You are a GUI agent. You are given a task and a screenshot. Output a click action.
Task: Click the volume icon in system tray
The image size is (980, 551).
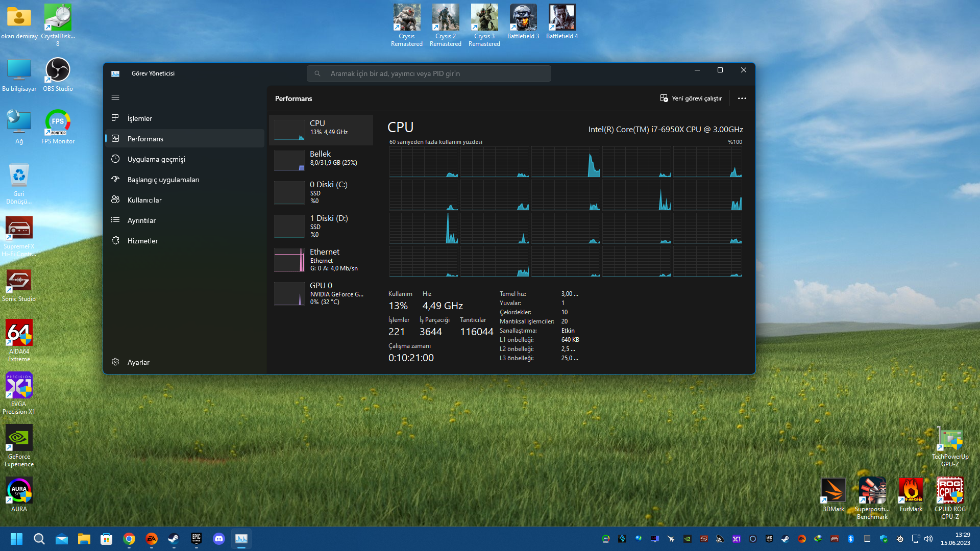(x=928, y=539)
